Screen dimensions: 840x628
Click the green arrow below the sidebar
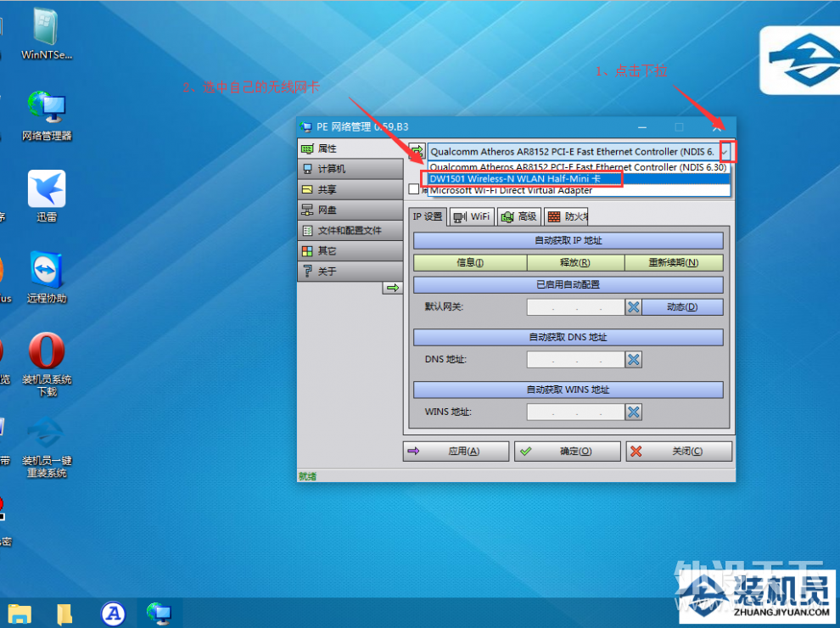tap(393, 288)
